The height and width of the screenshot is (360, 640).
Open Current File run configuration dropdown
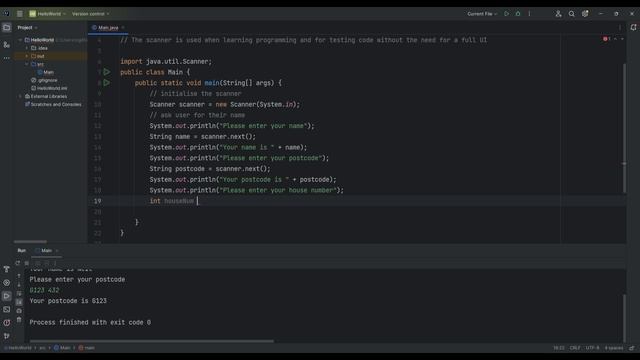(482, 13)
